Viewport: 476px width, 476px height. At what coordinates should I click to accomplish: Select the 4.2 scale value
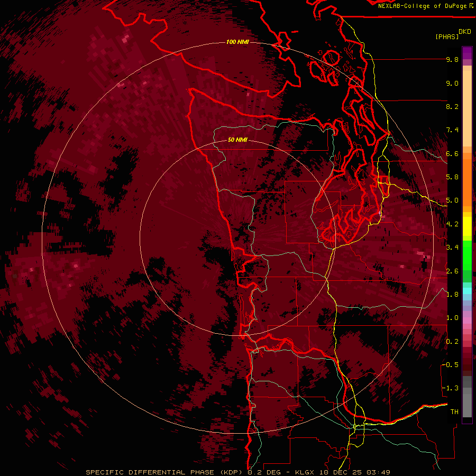[x=452, y=224]
